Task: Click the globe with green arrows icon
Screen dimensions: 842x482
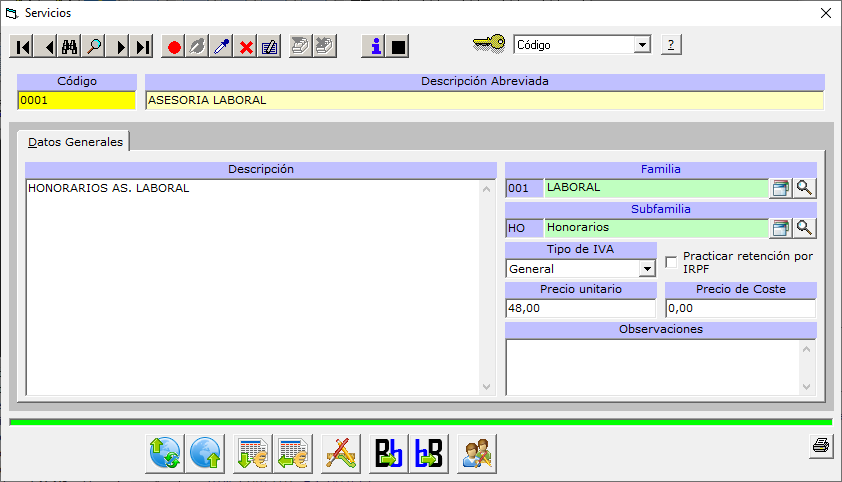Action: (165, 454)
